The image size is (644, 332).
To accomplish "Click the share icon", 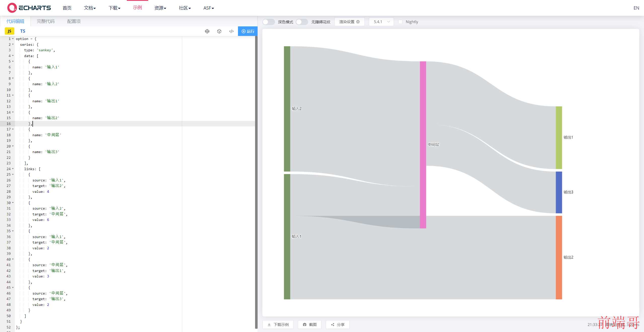I will click(333, 324).
